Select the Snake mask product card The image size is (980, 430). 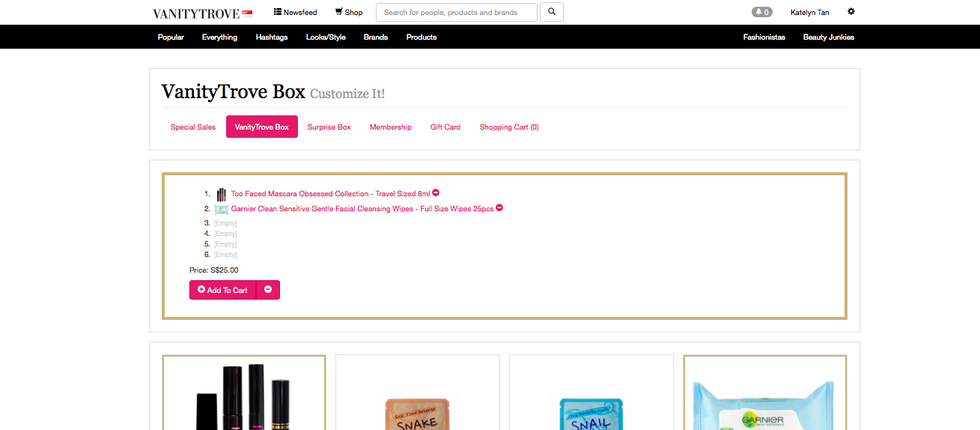coord(418,393)
